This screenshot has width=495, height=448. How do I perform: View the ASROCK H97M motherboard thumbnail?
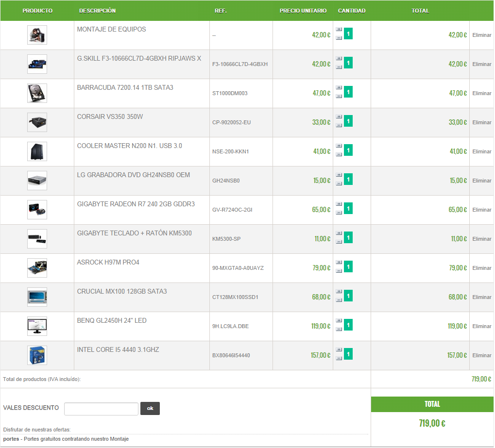click(x=37, y=268)
